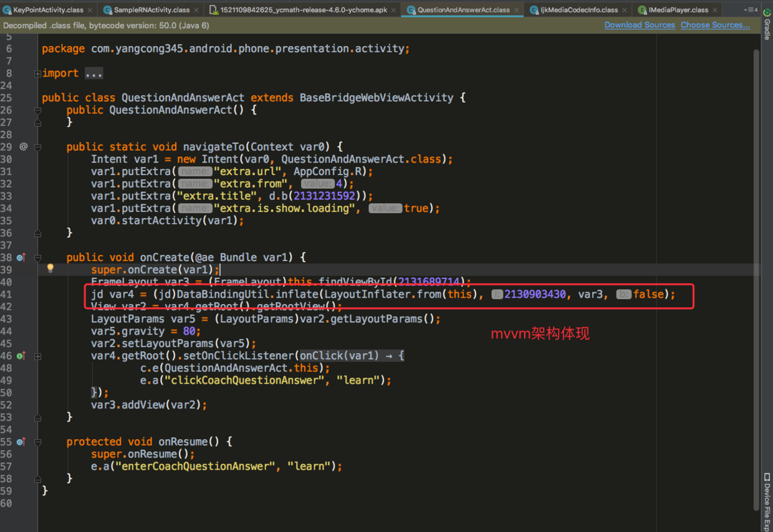
Task: Close the QuestionAndAnswerAct.class tab
Action: click(517, 10)
